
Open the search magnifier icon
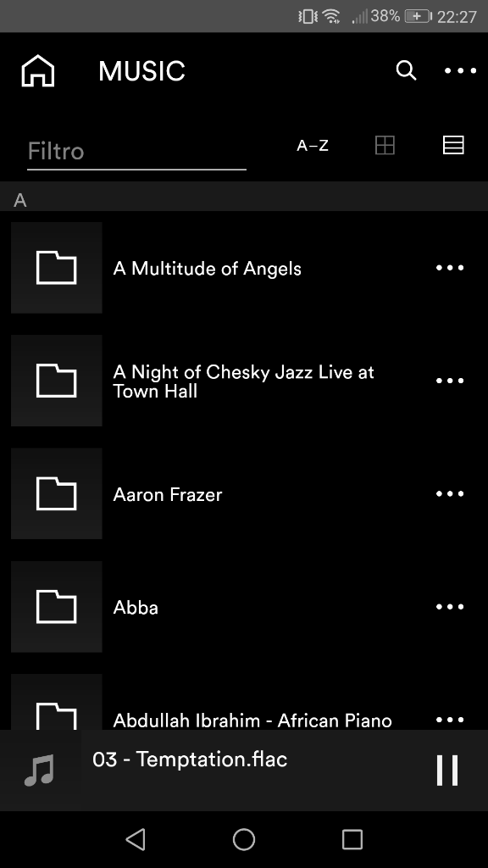[x=406, y=70]
